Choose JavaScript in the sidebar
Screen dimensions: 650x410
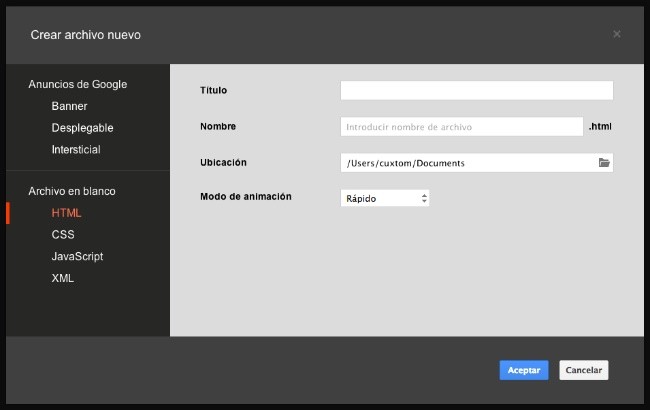click(x=77, y=257)
